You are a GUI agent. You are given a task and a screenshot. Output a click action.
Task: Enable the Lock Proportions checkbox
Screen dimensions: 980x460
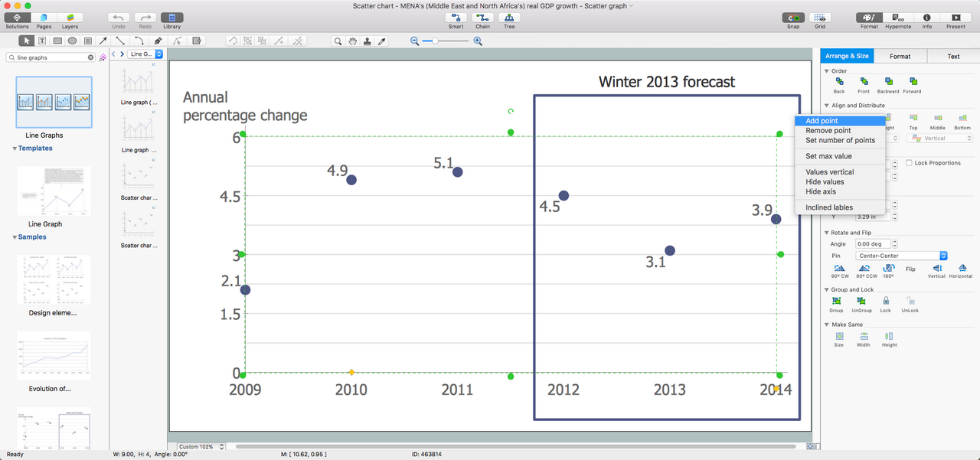click(x=909, y=163)
